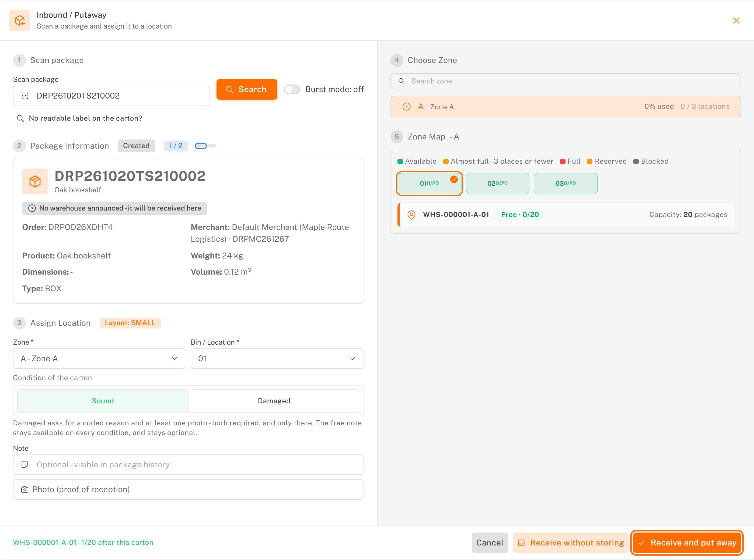Click 'WHS-000001-A-01 - 1/20 after this carton' text
The width and height of the screenshot is (754, 560).
point(83,543)
